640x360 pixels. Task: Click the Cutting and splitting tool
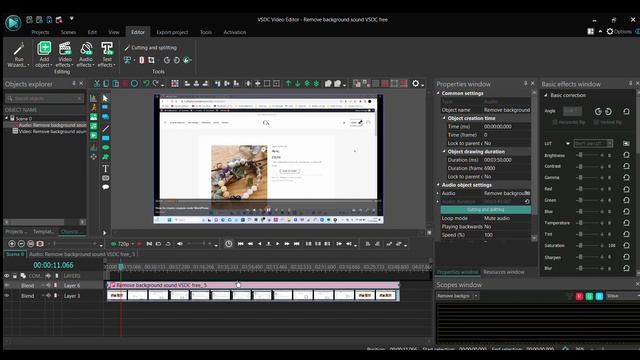150,48
